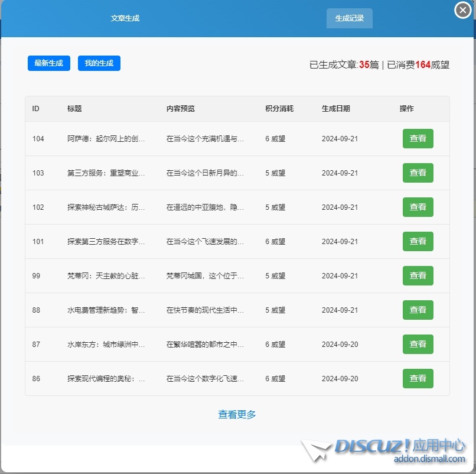Click the 最新生成 filter button
476x474 pixels.
[49, 63]
